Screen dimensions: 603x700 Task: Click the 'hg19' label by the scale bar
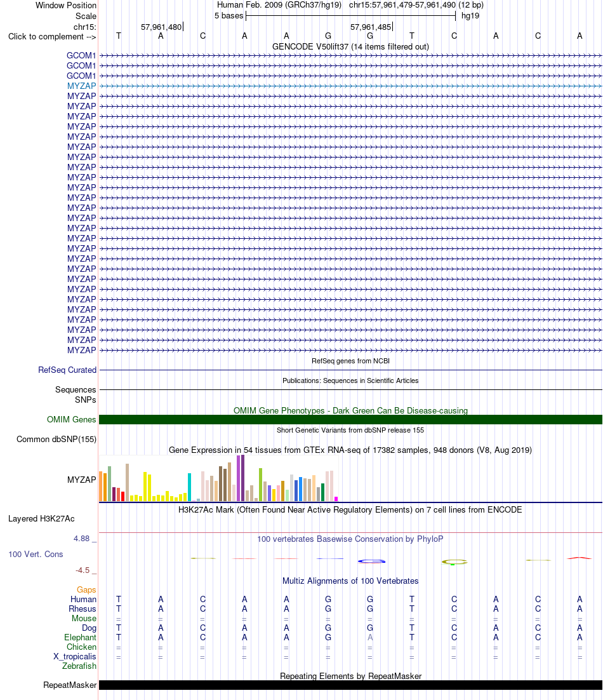pos(470,16)
